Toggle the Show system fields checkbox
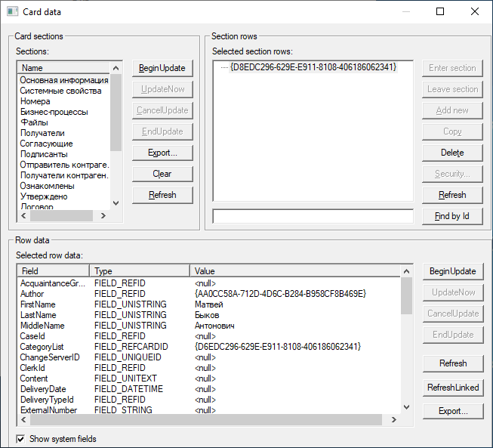Image resolution: width=493 pixels, height=448 pixels. [20, 439]
